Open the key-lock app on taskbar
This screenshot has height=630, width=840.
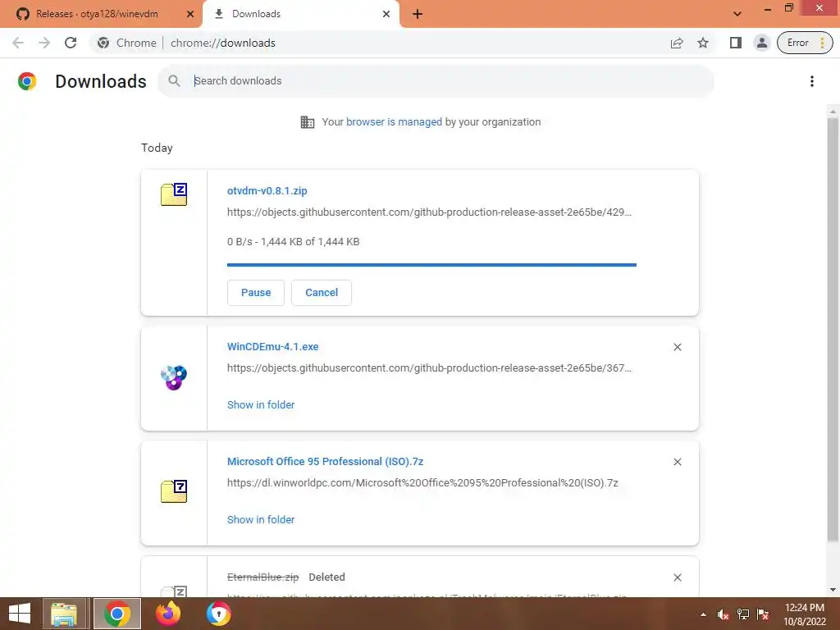218,614
